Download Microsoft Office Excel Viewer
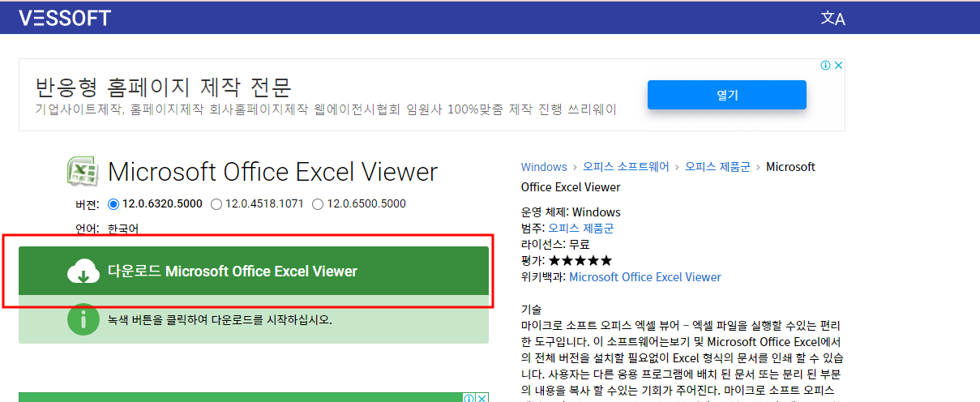Viewport: 980px width, 402px height. pos(254,271)
